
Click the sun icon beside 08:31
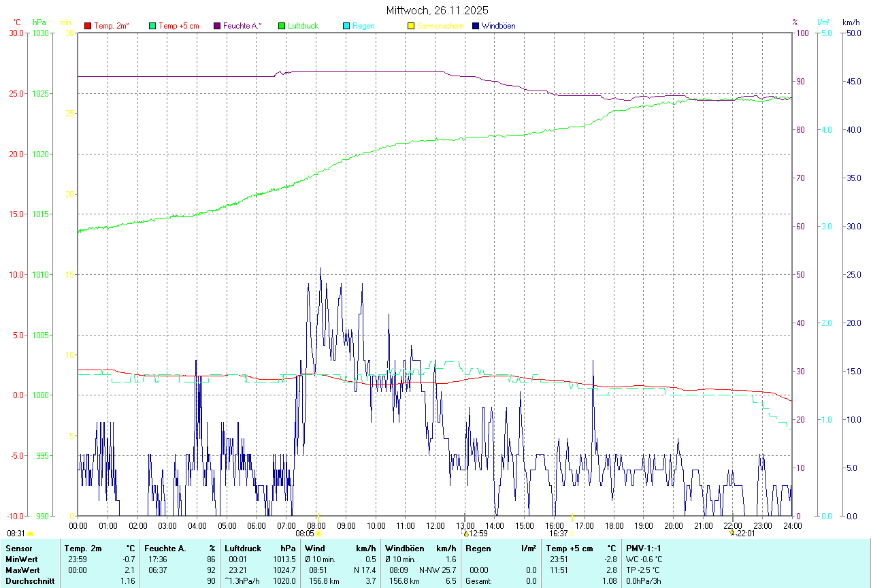[x=30, y=534]
